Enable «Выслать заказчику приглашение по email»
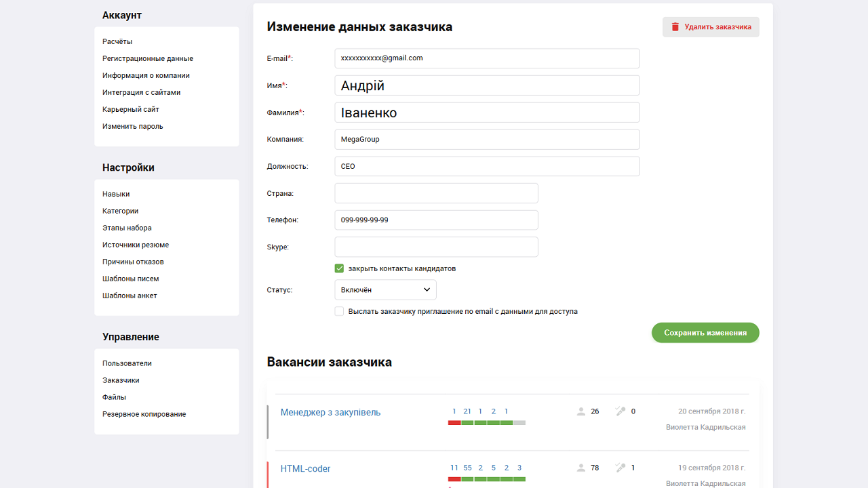The width and height of the screenshot is (868, 488). point(339,311)
